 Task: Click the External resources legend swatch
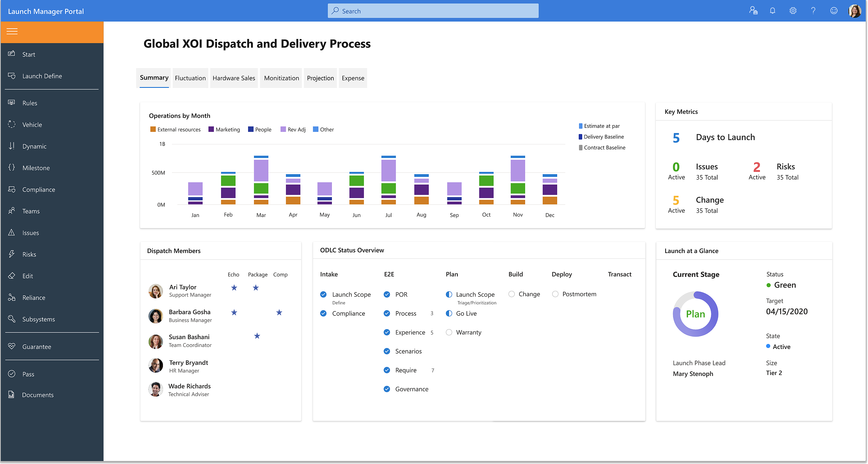point(153,129)
